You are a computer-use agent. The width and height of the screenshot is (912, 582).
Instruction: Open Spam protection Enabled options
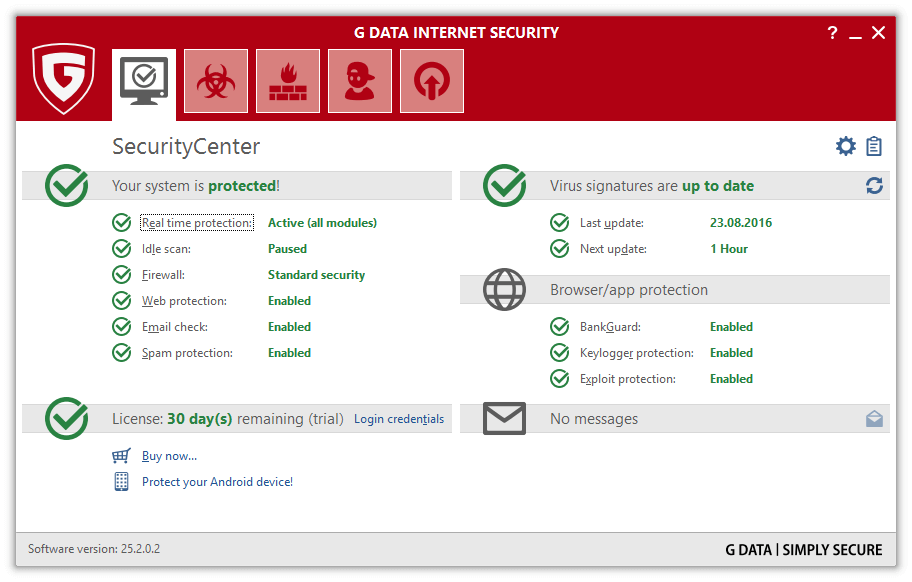(x=289, y=353)
